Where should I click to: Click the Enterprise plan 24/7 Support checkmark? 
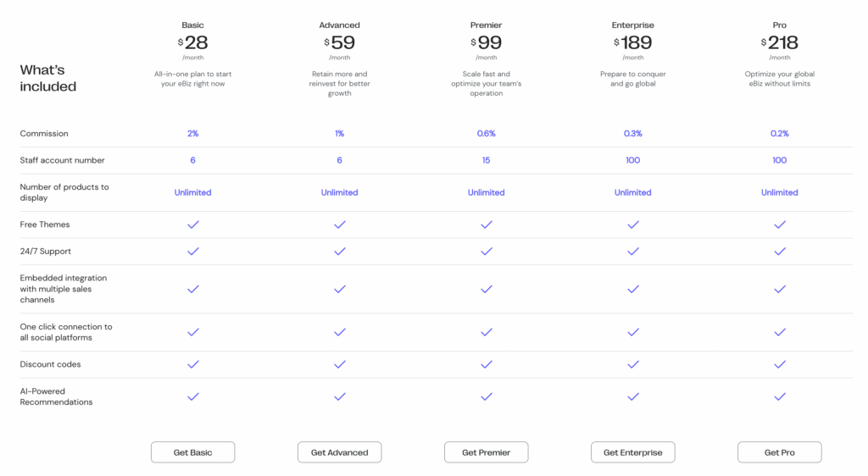[632, 251]
